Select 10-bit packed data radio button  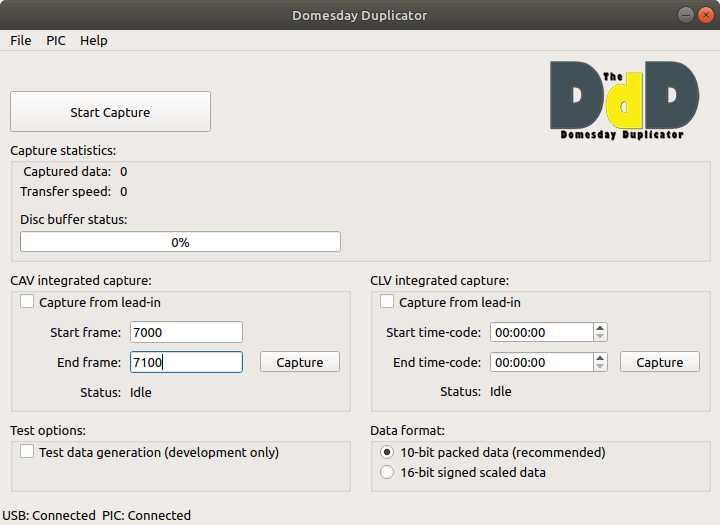[387, 452]
